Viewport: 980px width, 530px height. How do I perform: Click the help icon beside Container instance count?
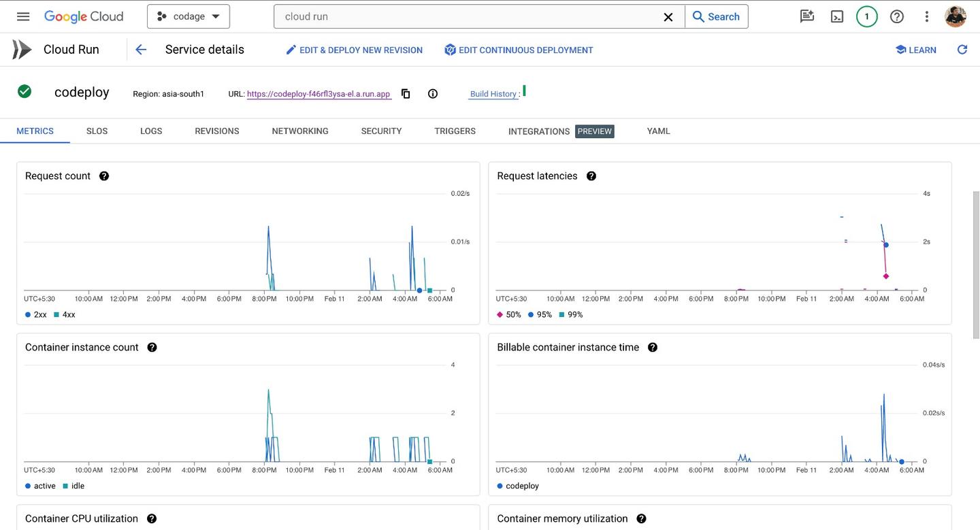pos(152,347)
